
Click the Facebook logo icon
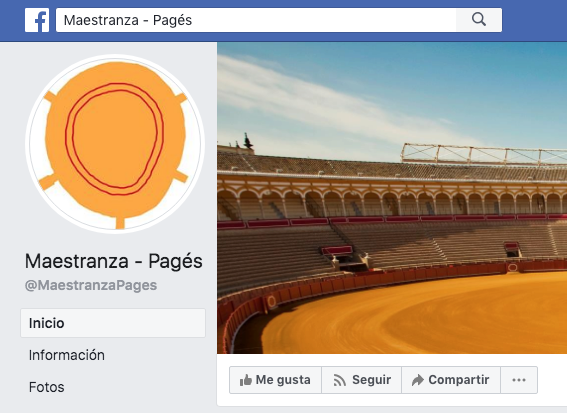[37, 20]
